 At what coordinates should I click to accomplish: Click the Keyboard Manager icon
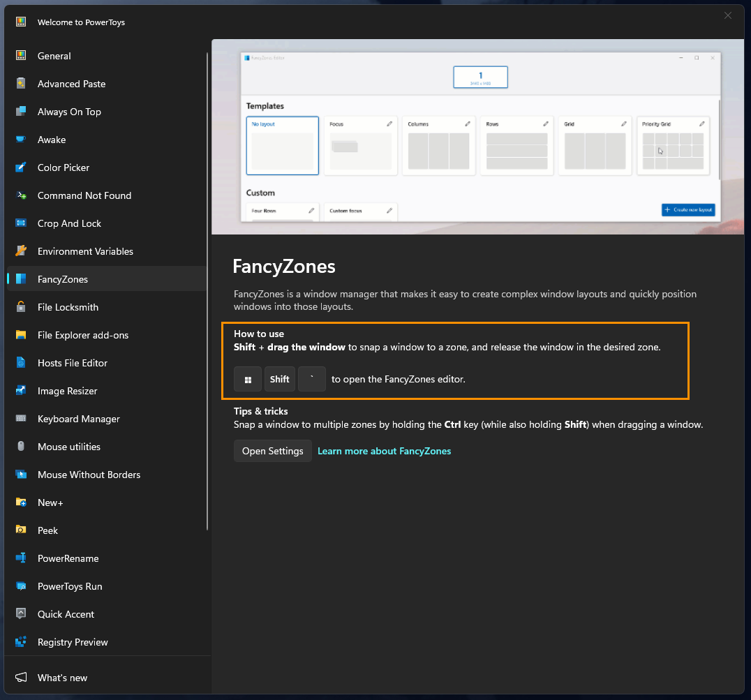pos(21,419)
